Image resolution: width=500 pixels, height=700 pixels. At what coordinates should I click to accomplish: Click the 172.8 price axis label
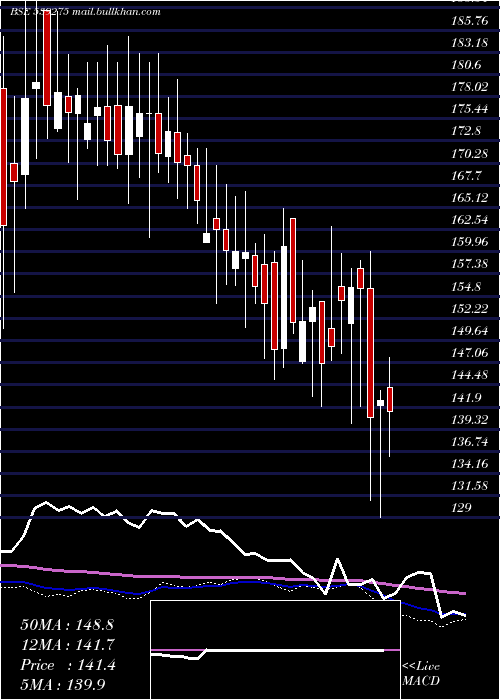click(x=467, y=131)
